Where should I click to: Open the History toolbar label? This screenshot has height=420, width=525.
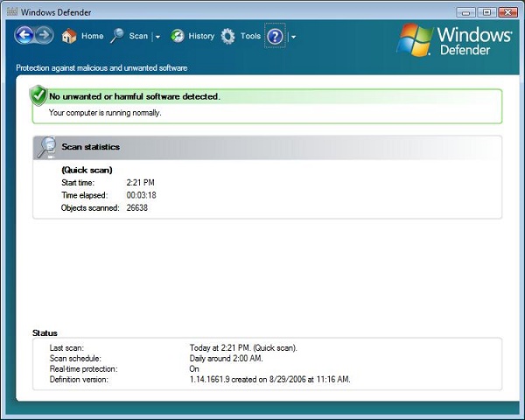(201, 37)
